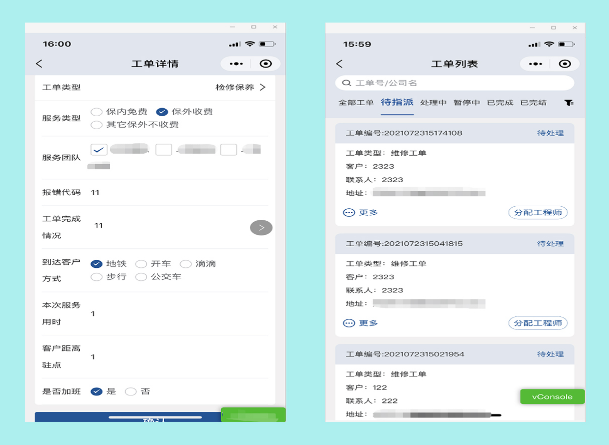Viewport: 609px width, 445px height.
Task: Switch to the 暂停中 tab
Action: (x=466, y=103)
